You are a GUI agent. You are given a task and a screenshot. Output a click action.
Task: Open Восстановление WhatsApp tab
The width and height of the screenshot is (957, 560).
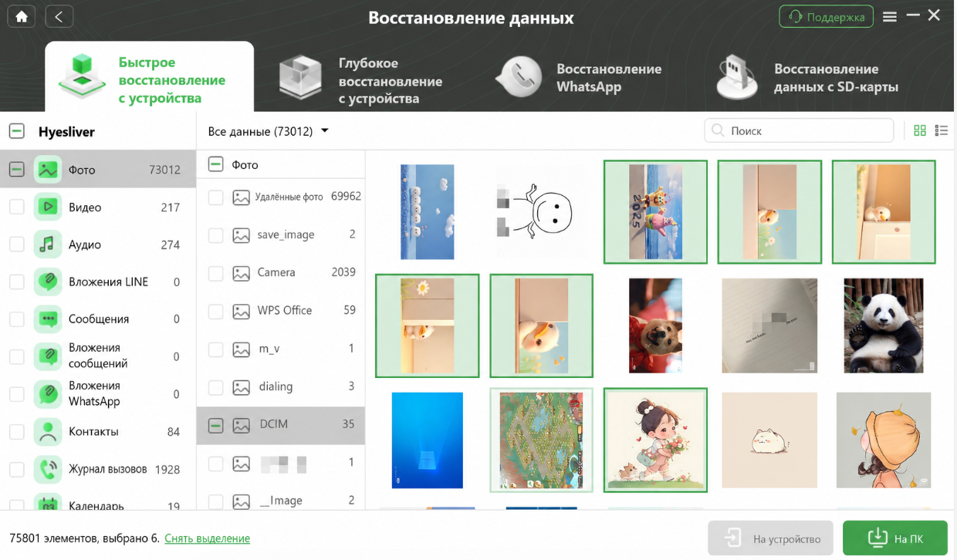click(579, 78)
